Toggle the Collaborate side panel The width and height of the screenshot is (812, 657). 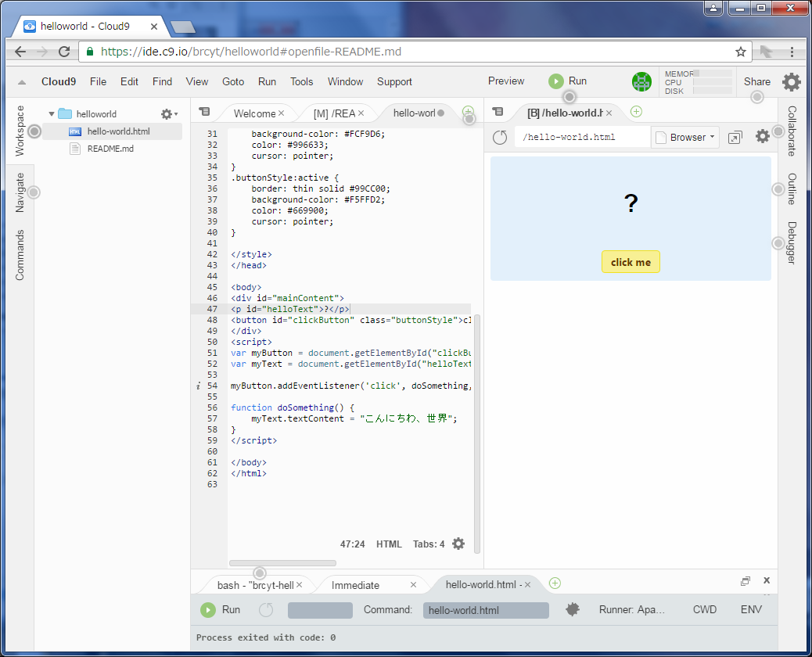792,131
